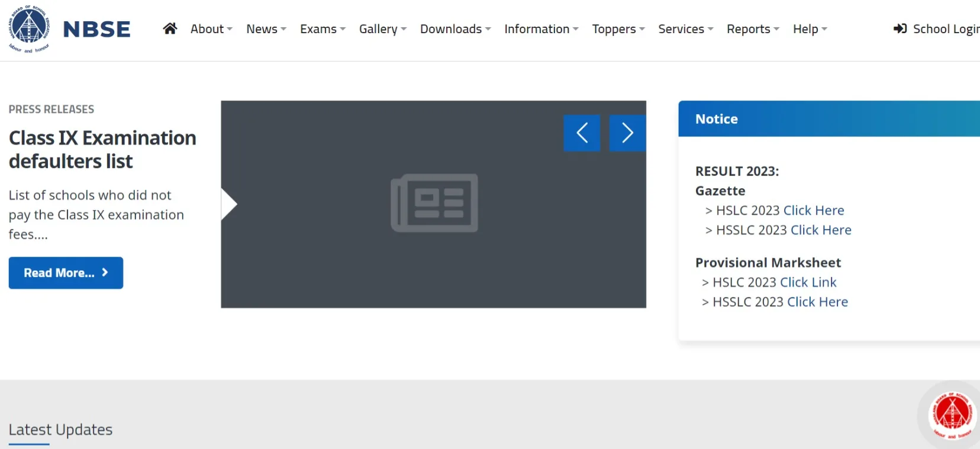Open HSSLC 2023 Provisional Marksheet link
Image resolution: width=980 pixels, height=449 pixels.
pos(817,302)
